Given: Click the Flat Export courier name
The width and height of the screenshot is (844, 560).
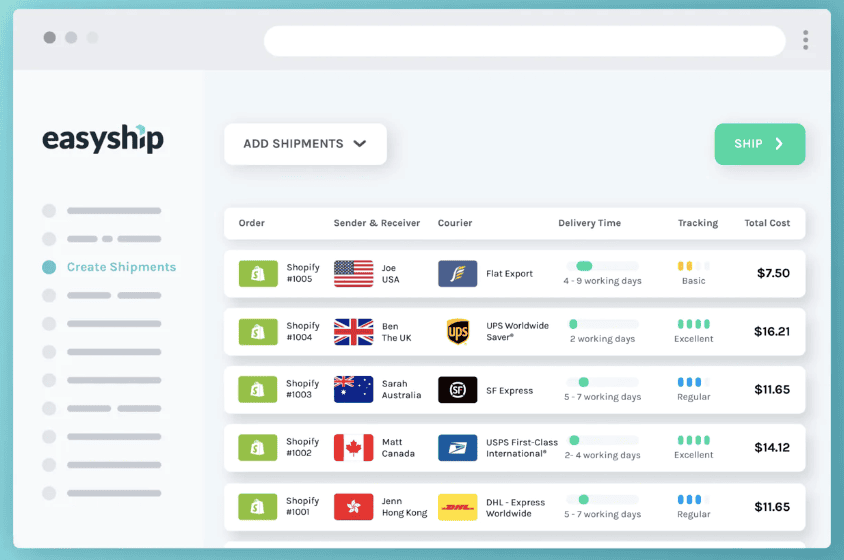Looking at the screenshot, I should click(x=509, y=274).
